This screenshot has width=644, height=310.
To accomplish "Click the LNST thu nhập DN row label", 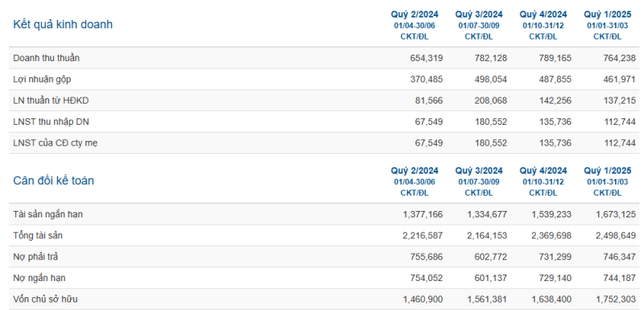I will click(51, 122).
